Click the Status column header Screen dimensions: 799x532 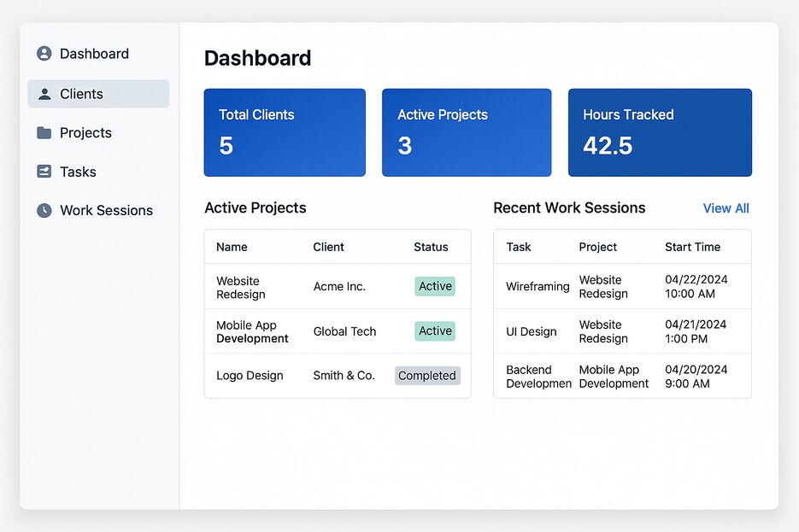click(x=431, y=247)
